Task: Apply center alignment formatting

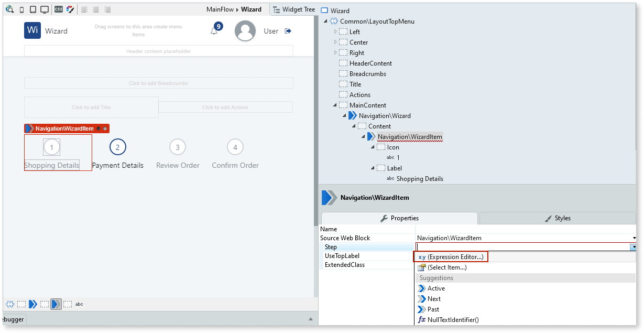Action: click(x=96, y=9)
